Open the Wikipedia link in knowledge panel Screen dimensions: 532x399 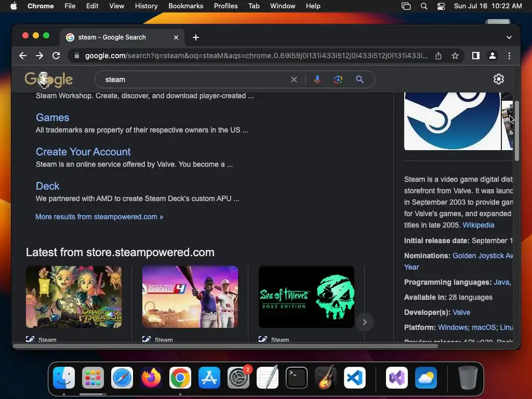coord(478,225)
